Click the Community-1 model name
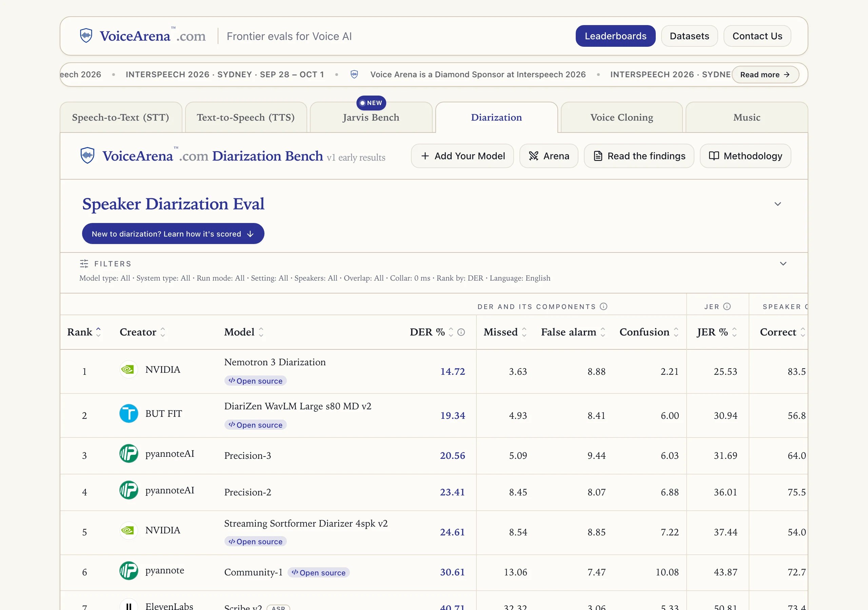The image size is (868, 610). point(253,573)
